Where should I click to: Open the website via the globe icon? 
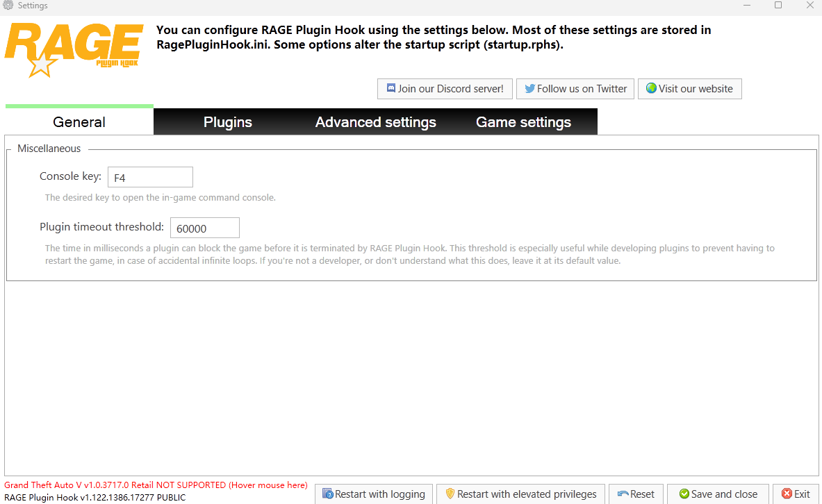pos(651,89)
